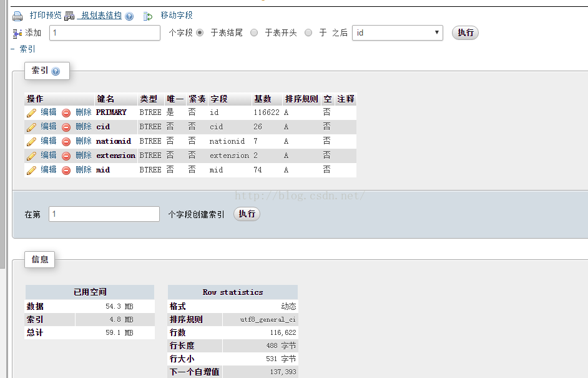Click 编辑 link for mid index

(x=49, y=170)
